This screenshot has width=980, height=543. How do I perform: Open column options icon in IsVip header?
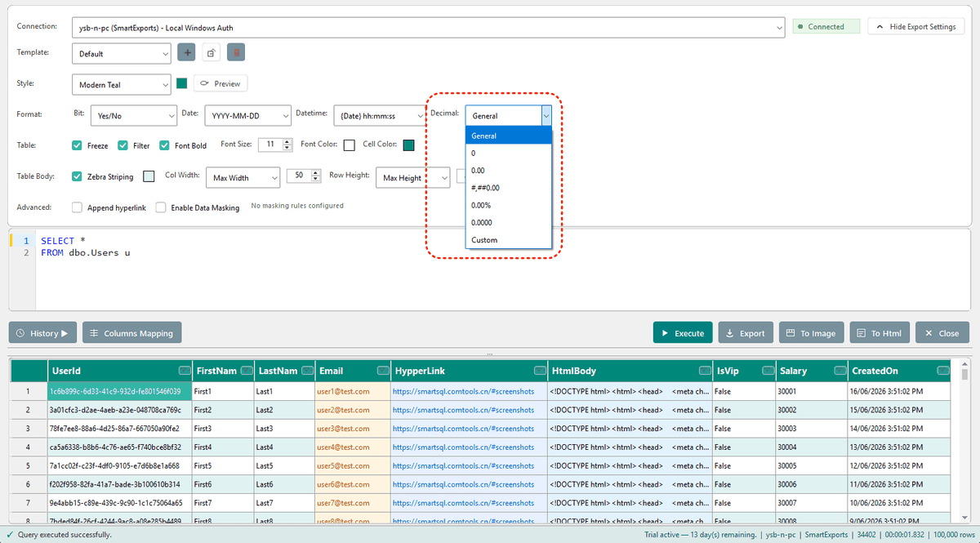(766, 371)
